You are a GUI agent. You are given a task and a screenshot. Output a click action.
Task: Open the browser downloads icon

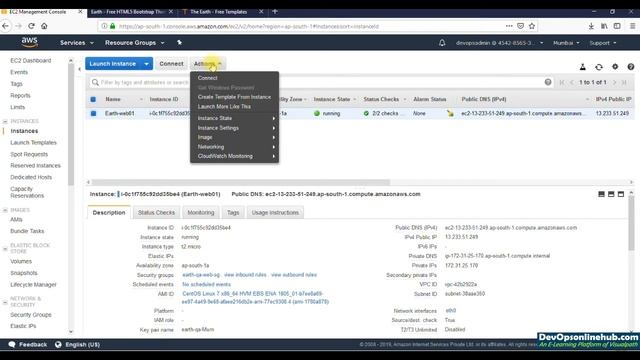pyautogui.click(x=591, y=26)
